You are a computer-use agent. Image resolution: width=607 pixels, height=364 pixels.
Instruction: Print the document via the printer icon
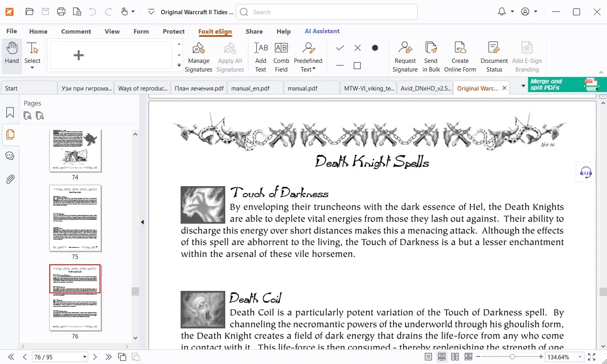coord(61,12)
